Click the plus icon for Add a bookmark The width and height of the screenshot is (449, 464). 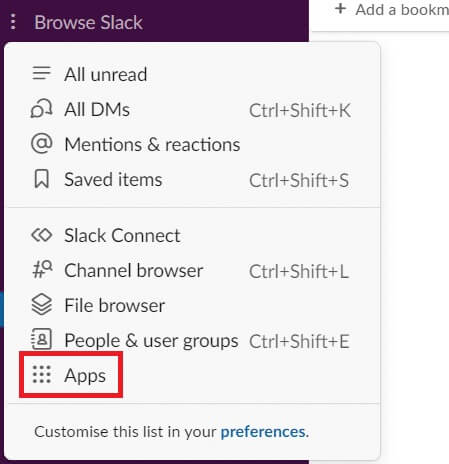click(340, 8)
